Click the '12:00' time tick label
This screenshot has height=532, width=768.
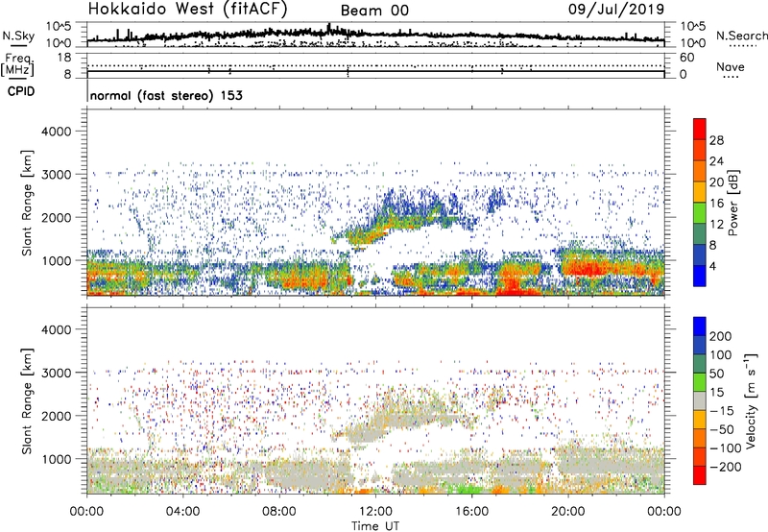pos(375,512)
